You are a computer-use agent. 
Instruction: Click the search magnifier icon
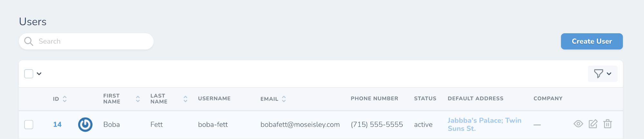29,41
